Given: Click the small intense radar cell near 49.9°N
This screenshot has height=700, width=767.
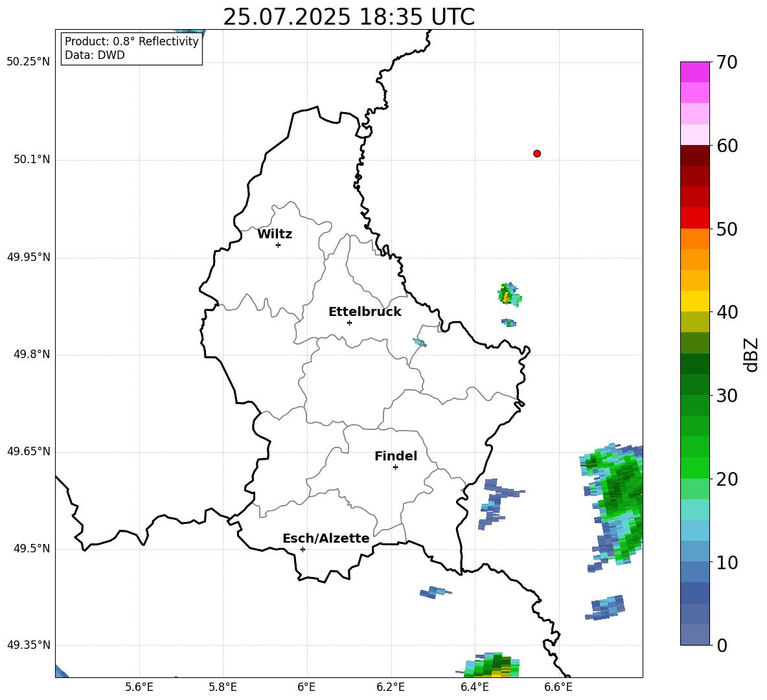Looking at the screenshot, I should point(509,294).
